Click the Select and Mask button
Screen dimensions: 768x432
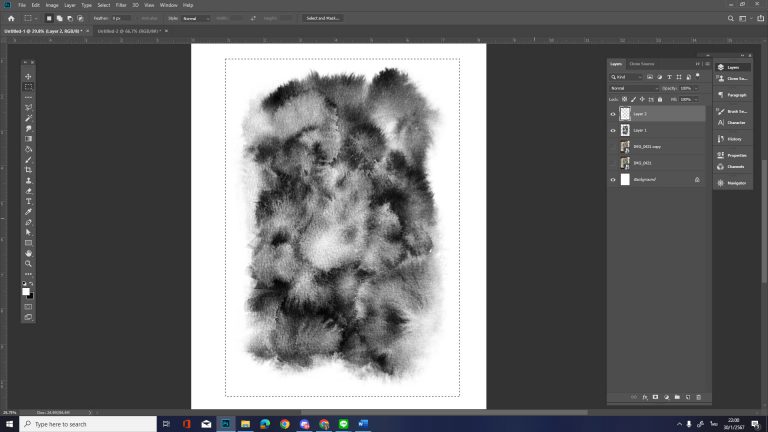point(323,18)
